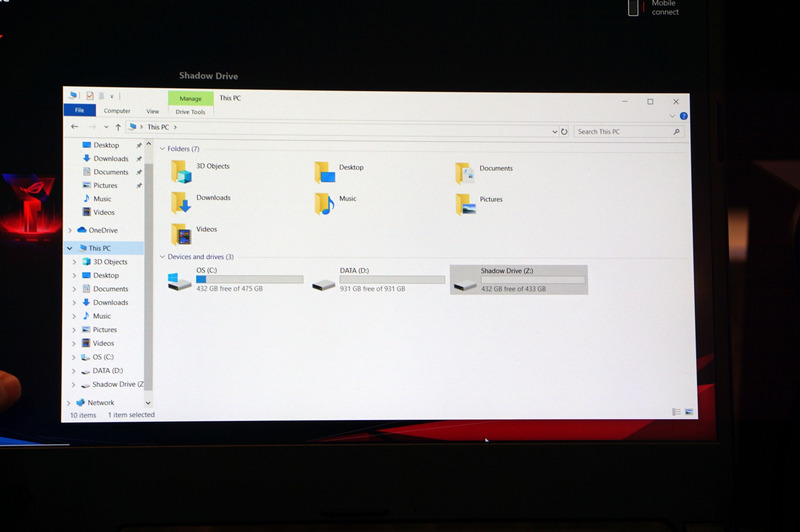This screenshot has width=800, height=532.
Task: Expand OS (C:) in navigation tree
Action: [x=74, y=357]
